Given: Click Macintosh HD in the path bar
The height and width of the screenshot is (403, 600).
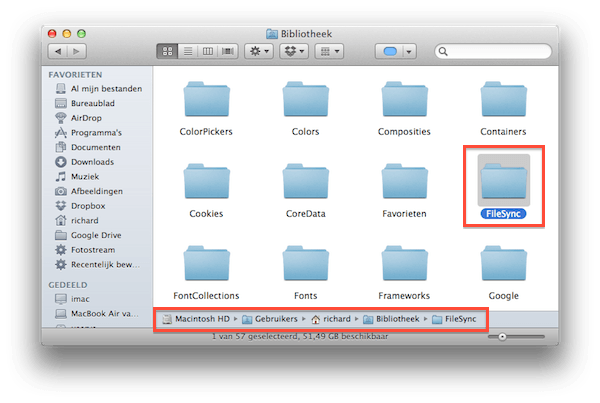Looking at the screenshot, I should (196, 319).
